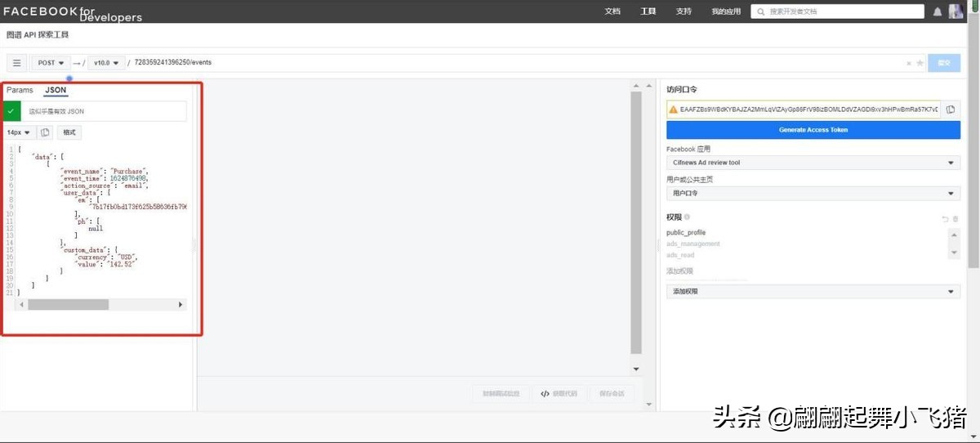
Task: Click the star favorite icon in path bar
Action: (920, 63)
